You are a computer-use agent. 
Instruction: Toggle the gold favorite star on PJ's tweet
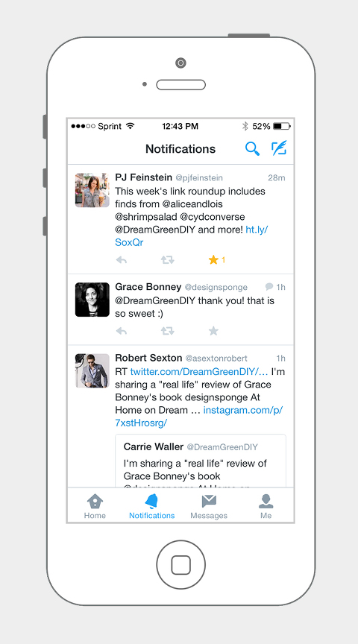click(x=213, y=259)
